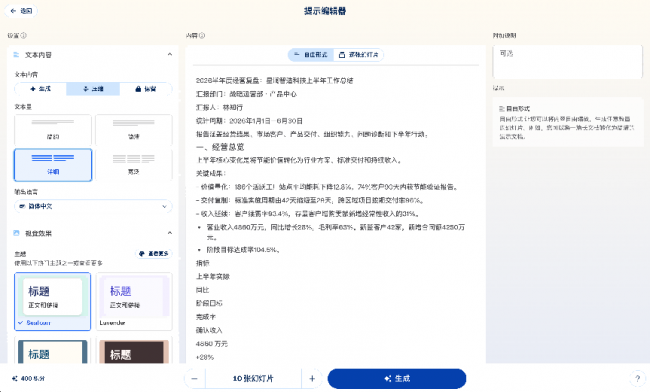Viewport: 650px width, 392px height.
Task: Open the 输出语言 dropdown showing 简体中文
Action: point(93,206)
